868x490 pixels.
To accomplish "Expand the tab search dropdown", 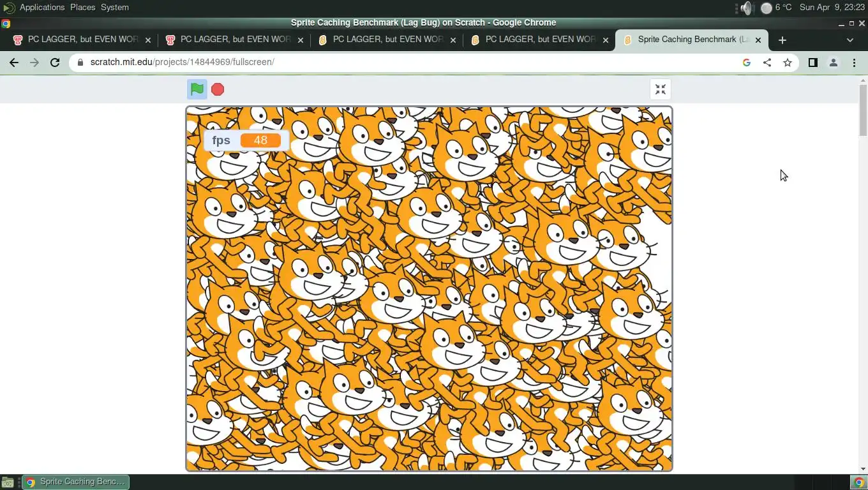I will 849,40.
